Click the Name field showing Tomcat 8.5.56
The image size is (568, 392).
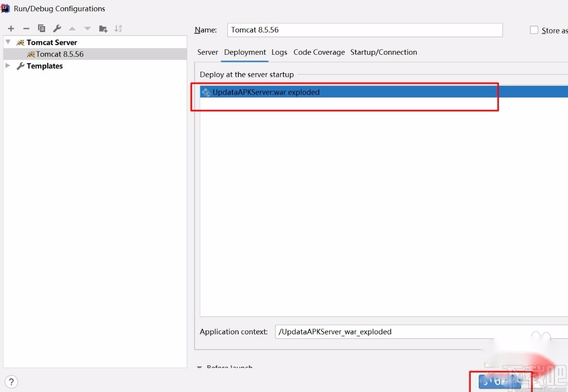(364, 30)
